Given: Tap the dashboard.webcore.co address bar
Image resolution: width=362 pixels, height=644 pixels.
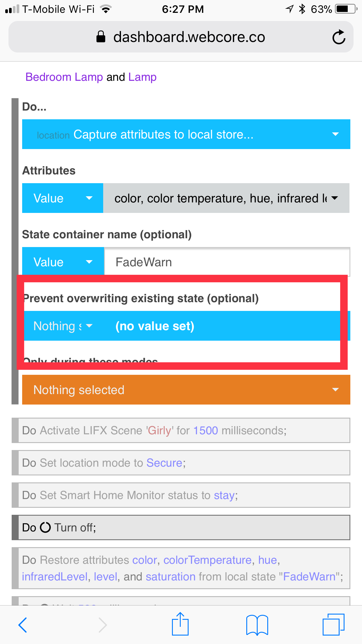Looking at the screenshot, I should 181,37.
